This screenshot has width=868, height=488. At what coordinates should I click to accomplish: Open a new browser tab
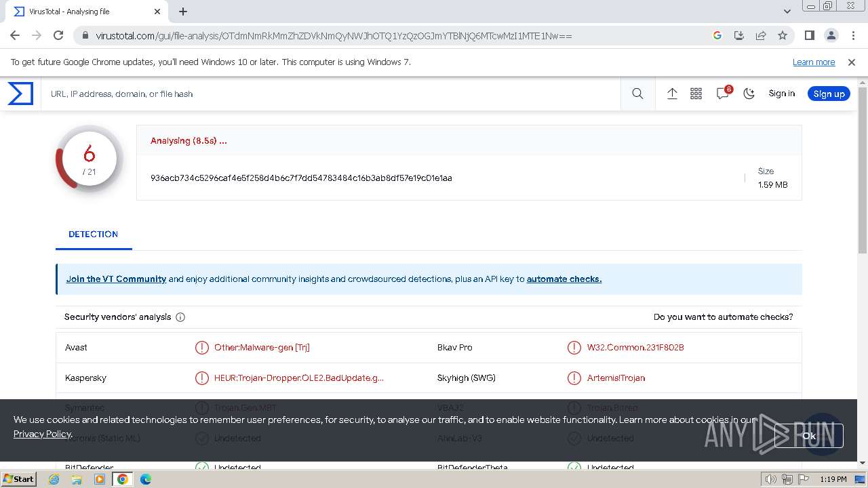click(x=183, y=12)
